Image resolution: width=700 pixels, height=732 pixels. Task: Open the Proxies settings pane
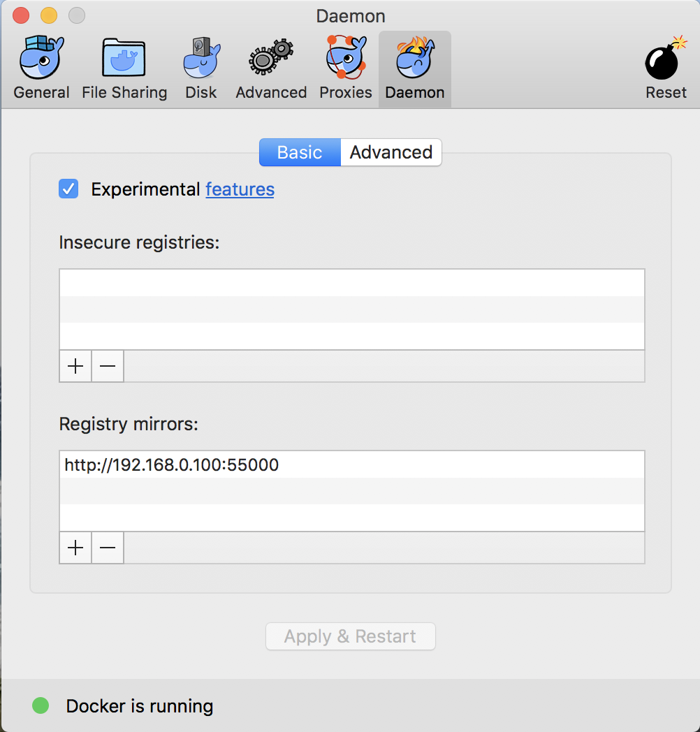(x=346, y=68)
